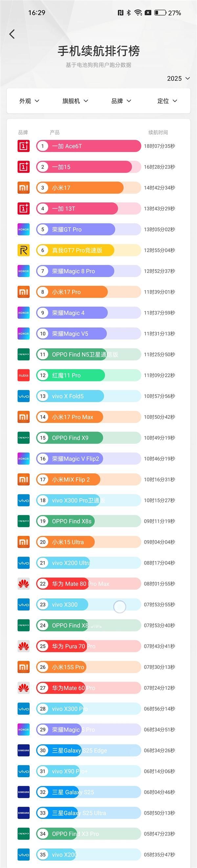Open the 品牌 filter menu
Image resolution: width=197 pixels, height=868 pixels.
tap(121, 101)
